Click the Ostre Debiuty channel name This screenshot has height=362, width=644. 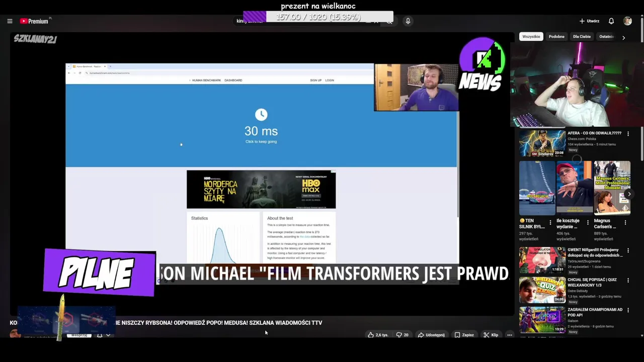579,291
